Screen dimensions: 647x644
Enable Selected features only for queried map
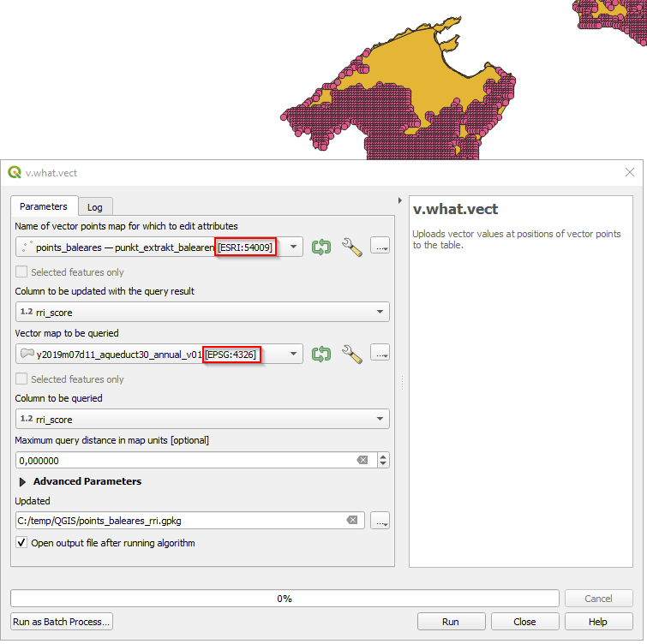[x=21, y=379]
